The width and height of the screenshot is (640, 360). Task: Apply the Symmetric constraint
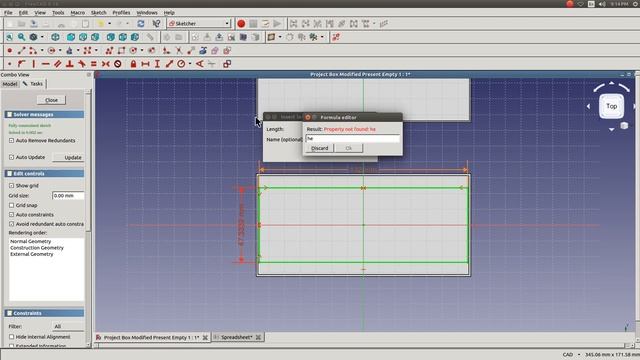(x=106, y=64)
